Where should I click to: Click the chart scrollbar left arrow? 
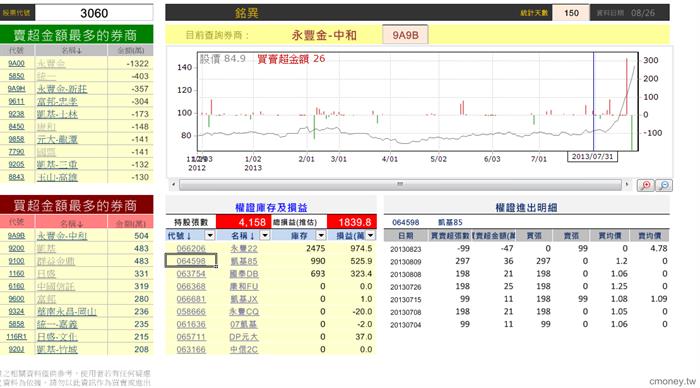point(173,184)
